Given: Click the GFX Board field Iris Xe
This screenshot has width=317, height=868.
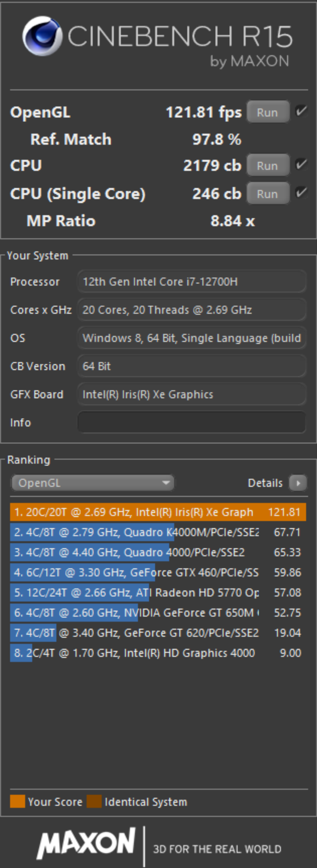Looking at the screenshot, I should 192,394.
